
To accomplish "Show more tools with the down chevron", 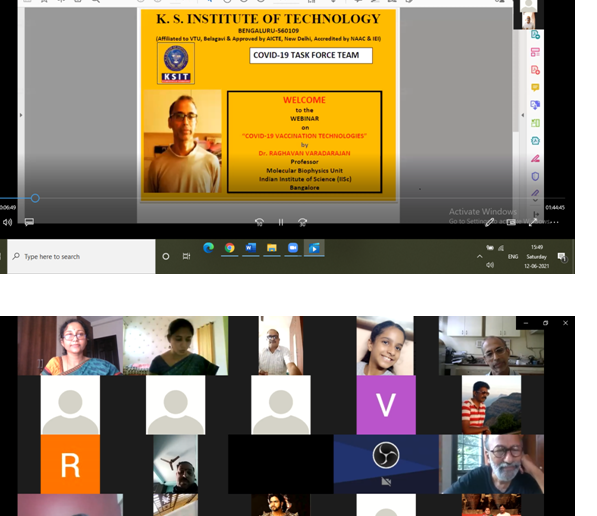I will (535, 200).
